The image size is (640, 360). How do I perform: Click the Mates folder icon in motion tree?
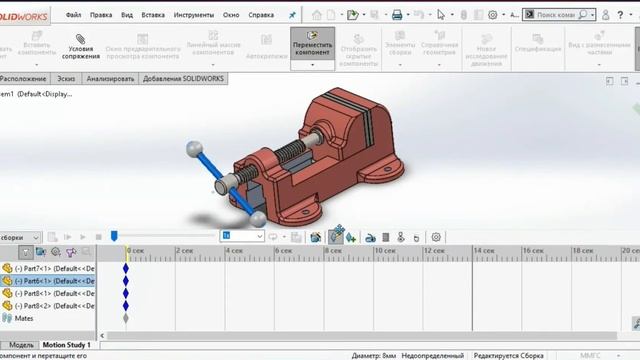(x=7, y=318)
